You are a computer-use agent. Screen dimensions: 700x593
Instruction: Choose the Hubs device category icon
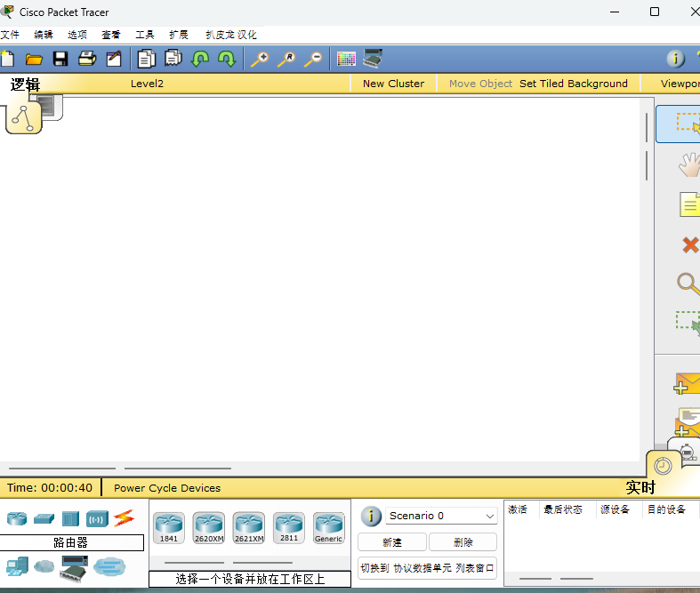point(70,519)
